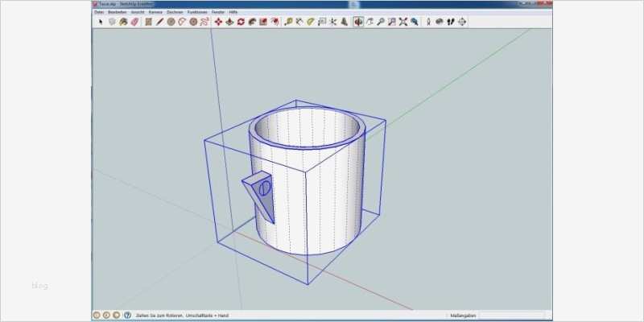Open the Bearbeiten menu
Viewport: 644px width, 322px height.
pos(117,12)
